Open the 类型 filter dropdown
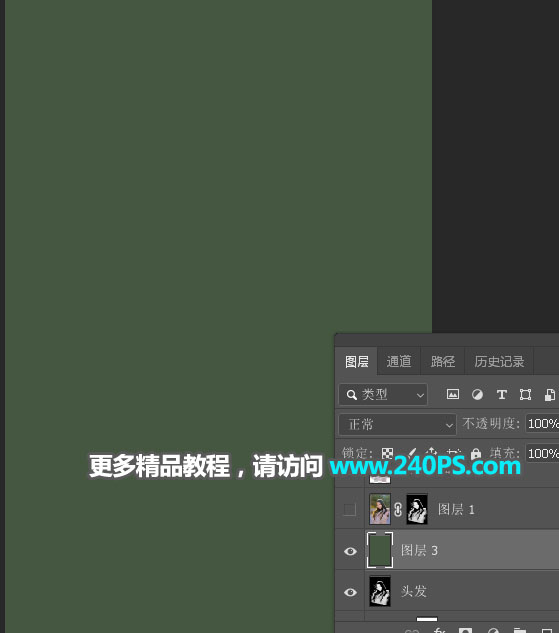 [x=383, y=394]
